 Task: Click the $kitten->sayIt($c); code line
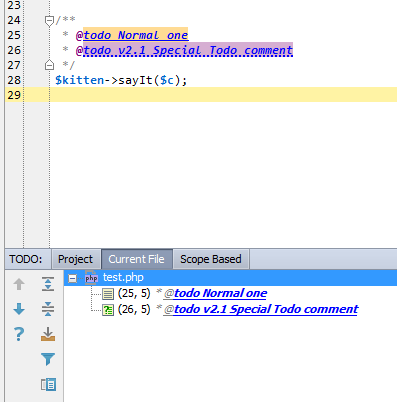pyautogui.click(x=121, y=80)
